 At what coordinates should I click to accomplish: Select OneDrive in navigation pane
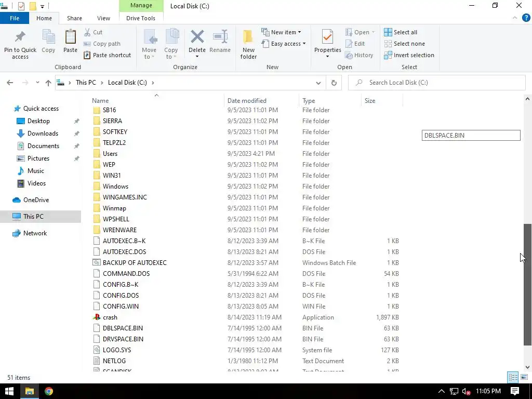tap(36, 200)
